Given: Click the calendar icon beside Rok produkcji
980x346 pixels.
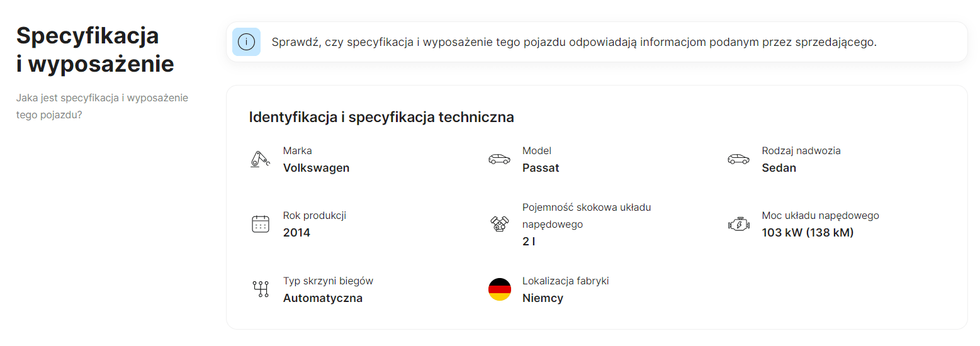Looking at the screenshot, I should pos(261,224).
